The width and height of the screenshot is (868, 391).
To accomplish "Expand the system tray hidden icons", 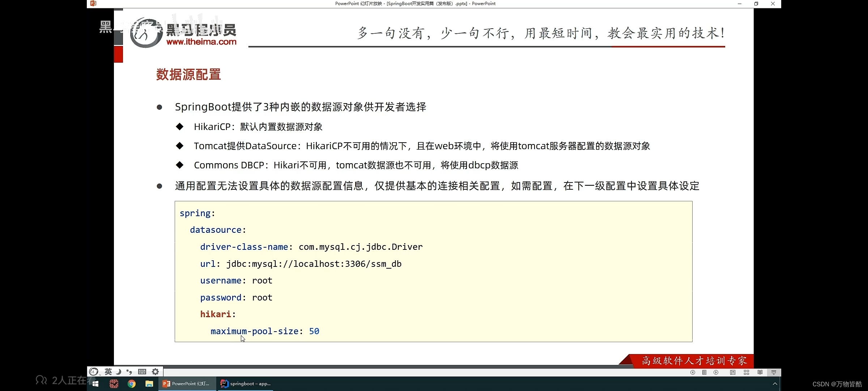I will (x=775, y=384).
